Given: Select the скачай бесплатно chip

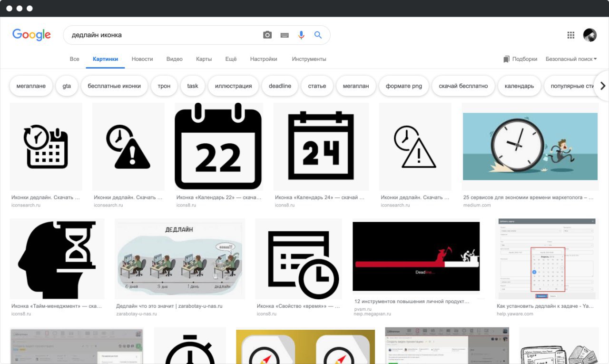Looking at the screenshot, I should pos(463,86).
